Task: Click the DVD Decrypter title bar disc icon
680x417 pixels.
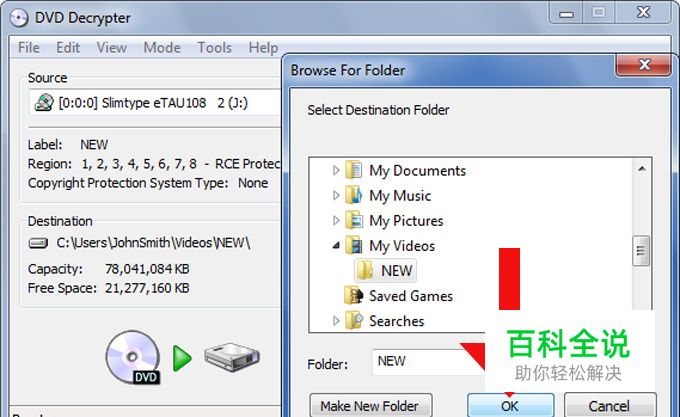Action: point(19,18)
